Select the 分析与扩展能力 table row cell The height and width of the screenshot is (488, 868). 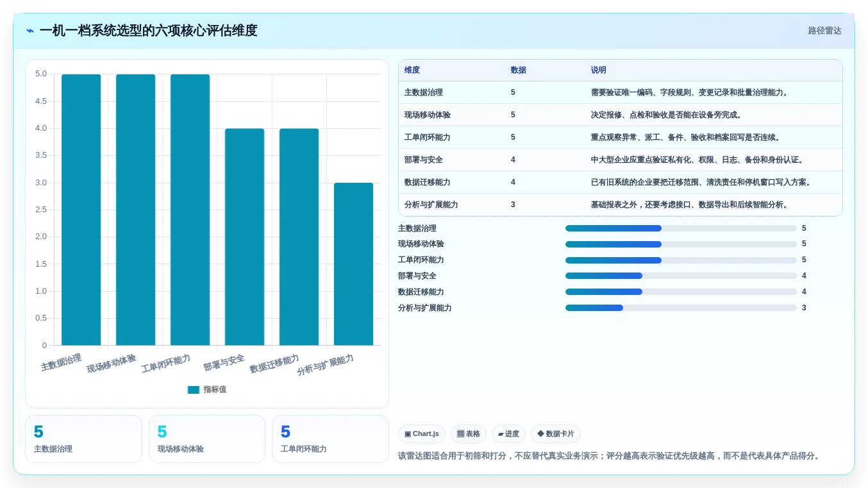[431, 205]
